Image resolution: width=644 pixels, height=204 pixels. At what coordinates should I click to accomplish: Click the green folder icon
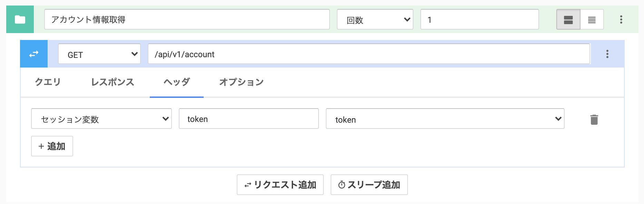point(20,20)
